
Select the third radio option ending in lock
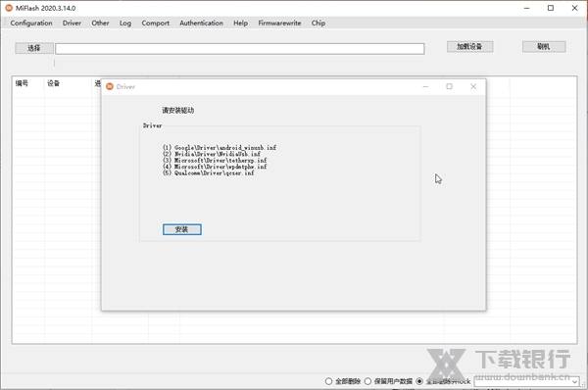pos(419,381)
